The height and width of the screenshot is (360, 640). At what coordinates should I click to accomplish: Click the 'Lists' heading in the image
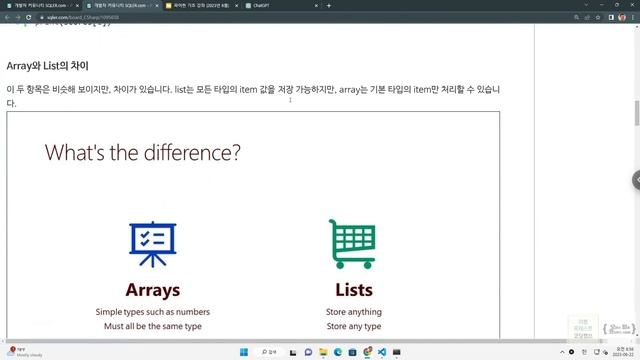[x=354, y=290]
